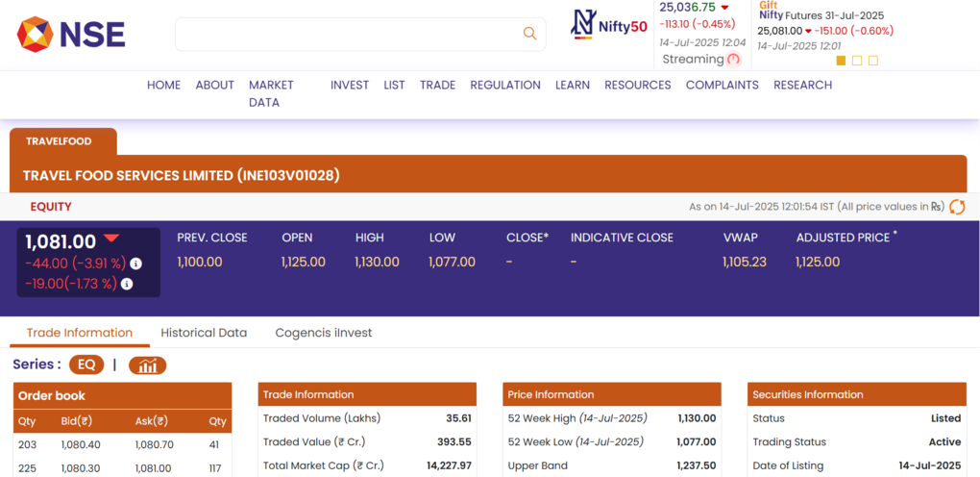The image size is (980, 477).
Task: Click the red down arrow beside 1,081.00
Action: pyautogui.click(x=111, y=238)
